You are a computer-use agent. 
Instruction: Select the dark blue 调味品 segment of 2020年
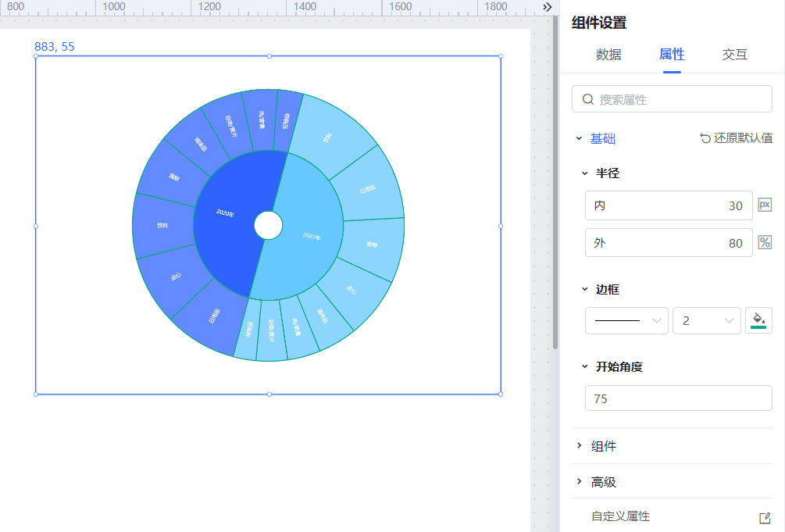tap(201, 145)
